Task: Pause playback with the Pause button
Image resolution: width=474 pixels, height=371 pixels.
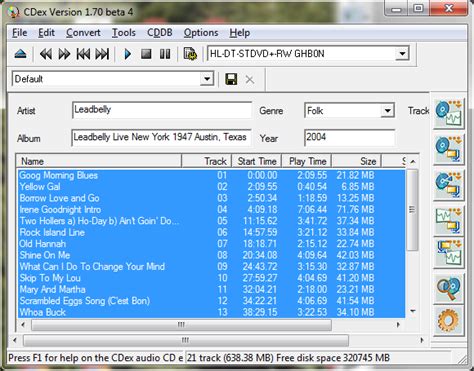Action: pos(165,54)
